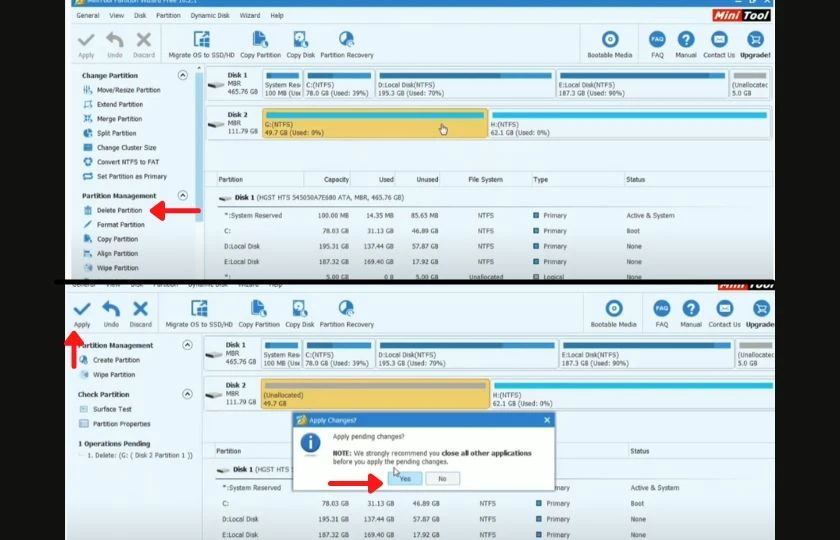Open the Wizard menu
The width and height of the screenshot is (840, 540).
(x=250, y=16)
